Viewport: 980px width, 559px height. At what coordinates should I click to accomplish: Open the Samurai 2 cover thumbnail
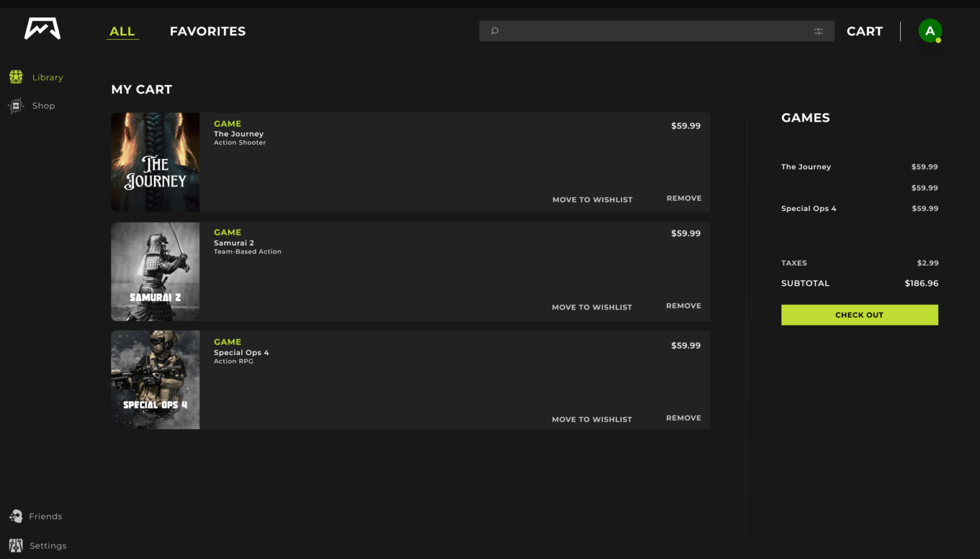[156, 271]
